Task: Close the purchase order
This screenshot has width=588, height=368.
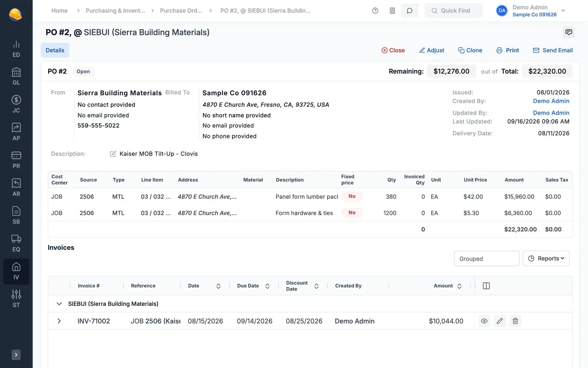Action: 393,50
